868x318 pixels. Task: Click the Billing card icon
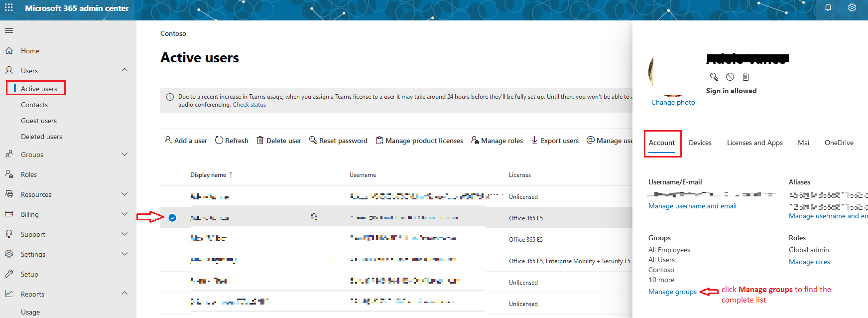click(x=9, y=214)
